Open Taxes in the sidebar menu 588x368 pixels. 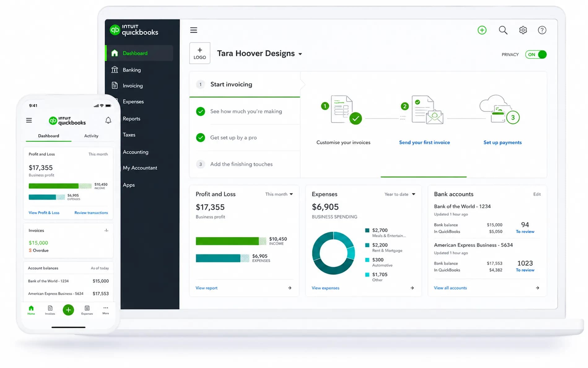click(x=129, y=135)
